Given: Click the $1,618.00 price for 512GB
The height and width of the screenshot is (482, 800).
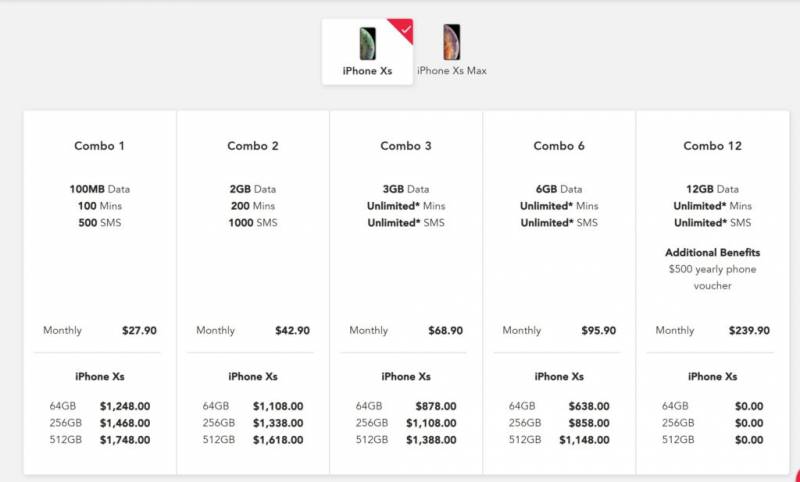Looking at the screenshot, I should 278,440.
